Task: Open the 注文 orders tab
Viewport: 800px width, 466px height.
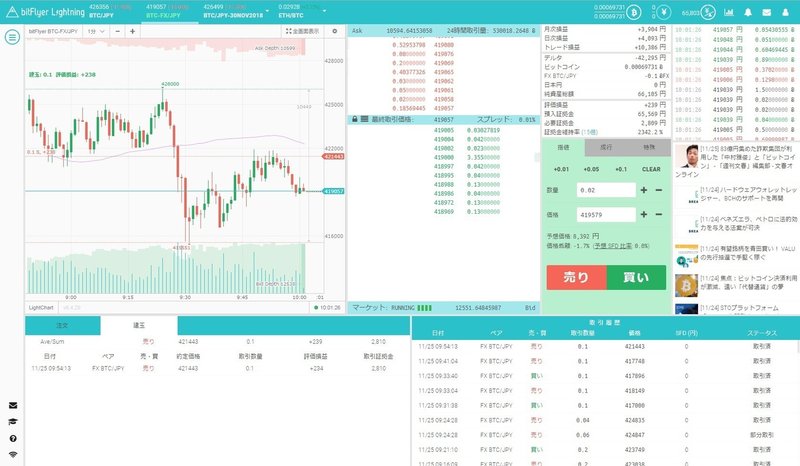Action: coord(62,326)
